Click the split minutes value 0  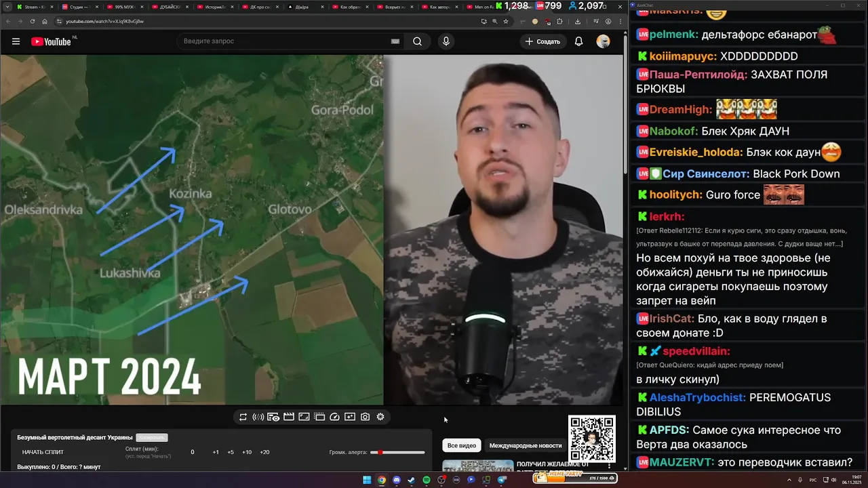[x=193, y=452]
